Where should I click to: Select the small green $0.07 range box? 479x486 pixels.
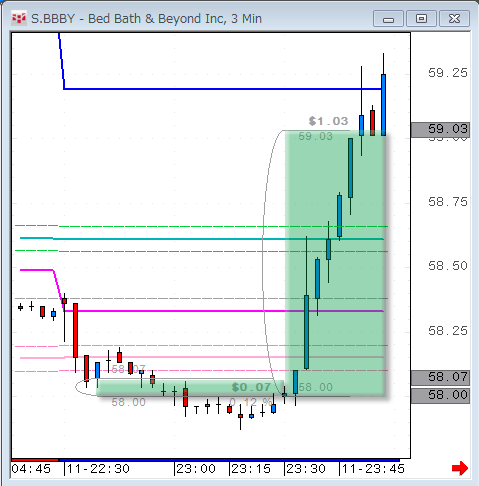[190, 388]
